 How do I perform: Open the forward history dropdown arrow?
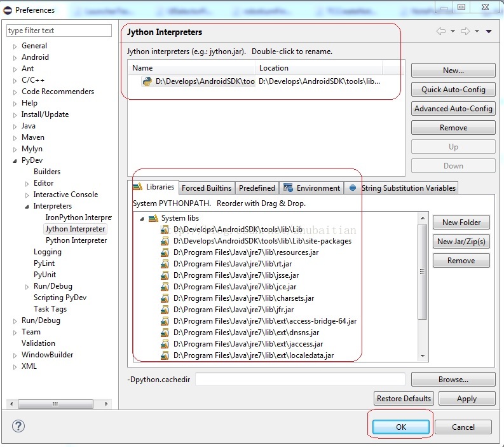click(x=477, y=31)
